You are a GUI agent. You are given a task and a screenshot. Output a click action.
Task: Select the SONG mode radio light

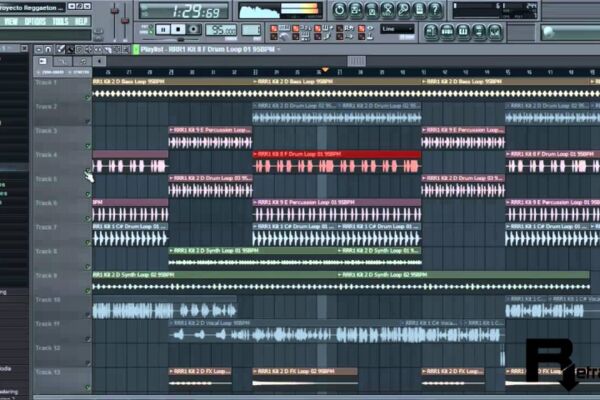151,32
